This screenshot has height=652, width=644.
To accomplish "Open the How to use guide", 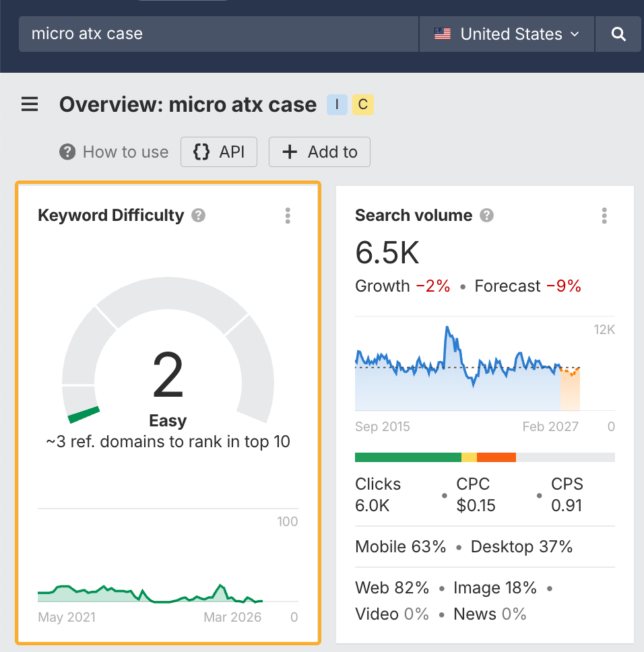I will [x=115, y=152].
